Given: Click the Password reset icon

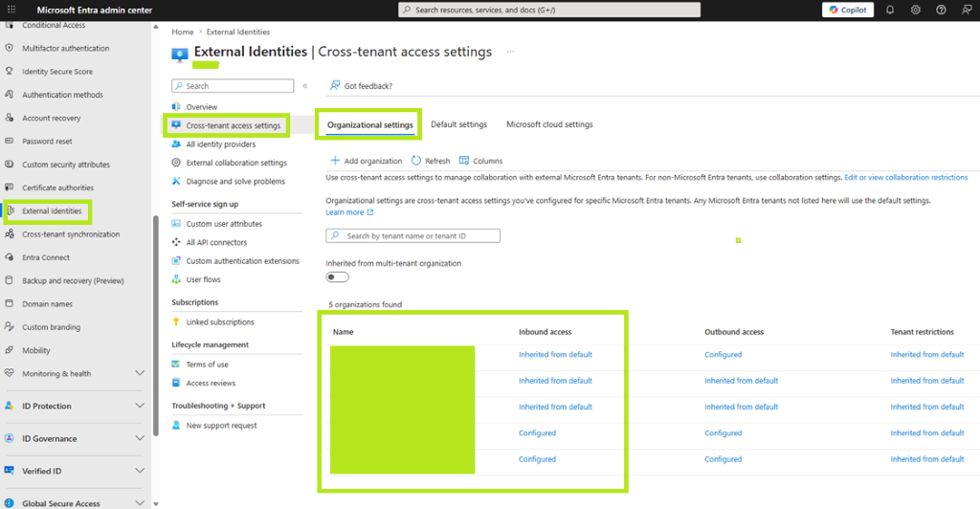Looking at the screenshot, I should [10, 142].
